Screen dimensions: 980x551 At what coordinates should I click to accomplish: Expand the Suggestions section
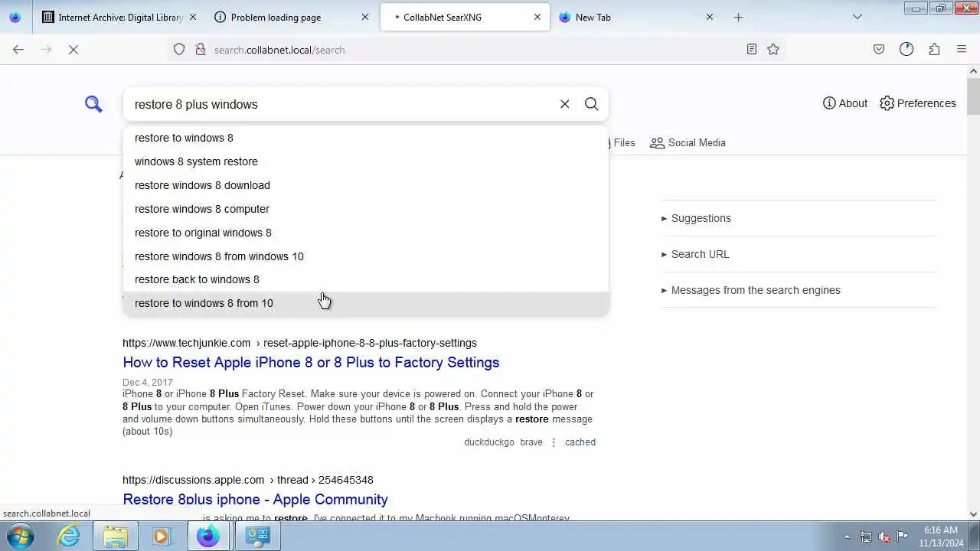695,218
